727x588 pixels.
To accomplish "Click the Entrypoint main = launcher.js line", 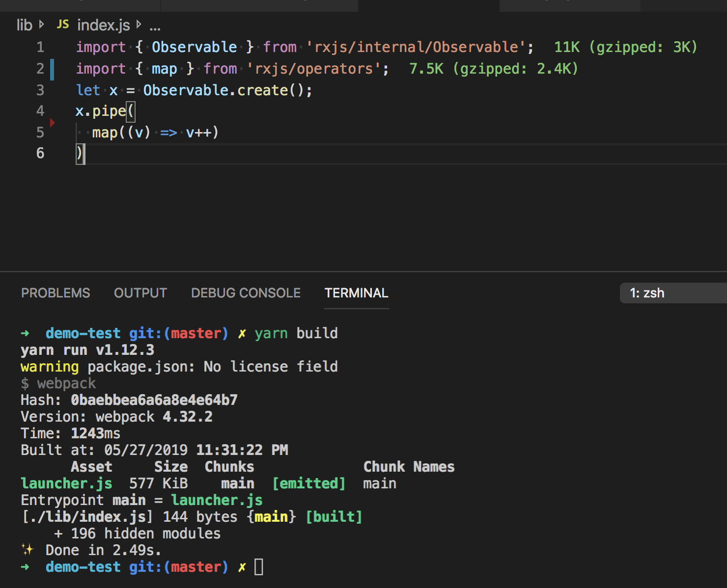I will pos(141,500).
